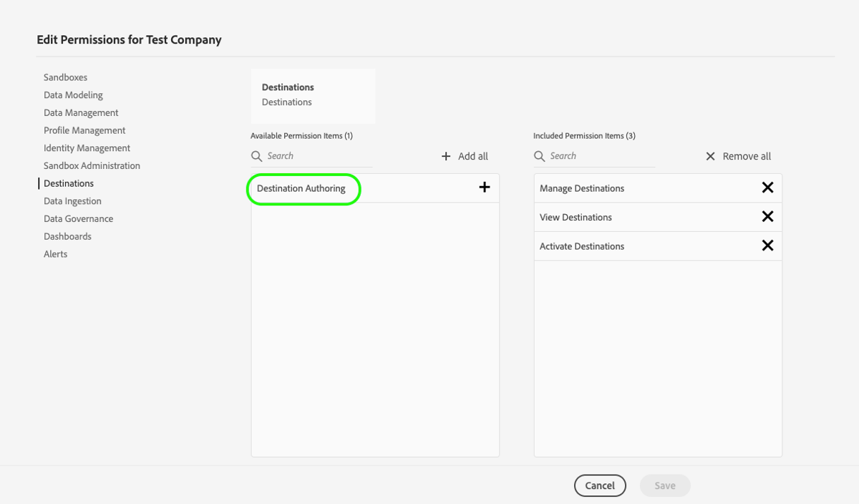Select the Destinations category card
859x504 pixels.
tap(313, 95)
